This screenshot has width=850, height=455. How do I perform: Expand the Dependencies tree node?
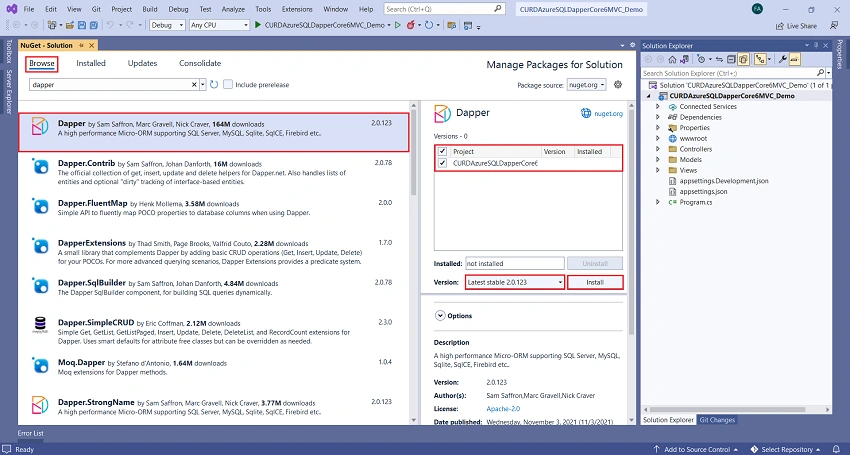[658, 117]
